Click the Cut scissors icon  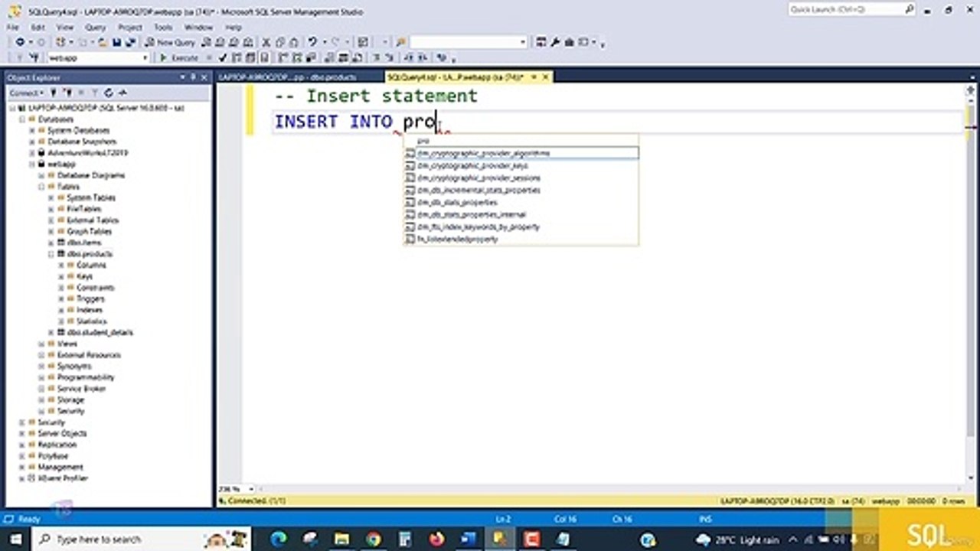(266, 42)
